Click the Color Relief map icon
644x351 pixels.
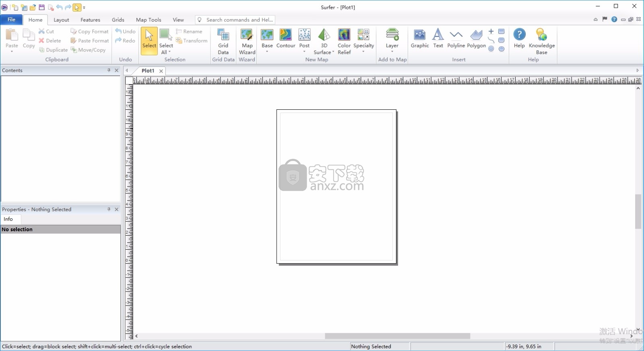tap(344, 35)
